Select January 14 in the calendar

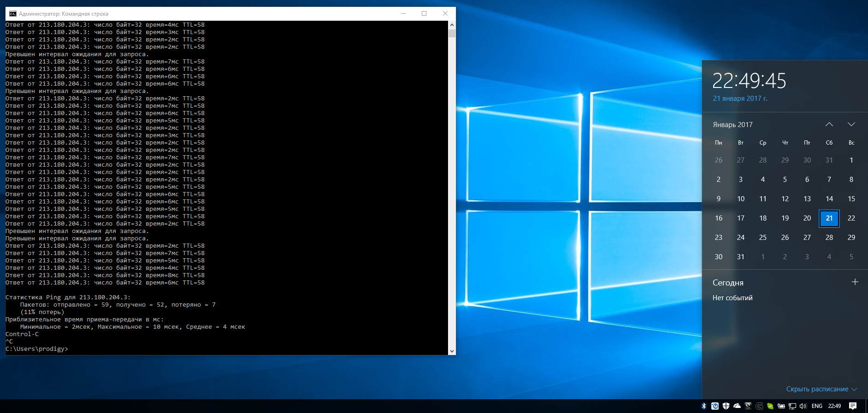click(x=829, y=199)
